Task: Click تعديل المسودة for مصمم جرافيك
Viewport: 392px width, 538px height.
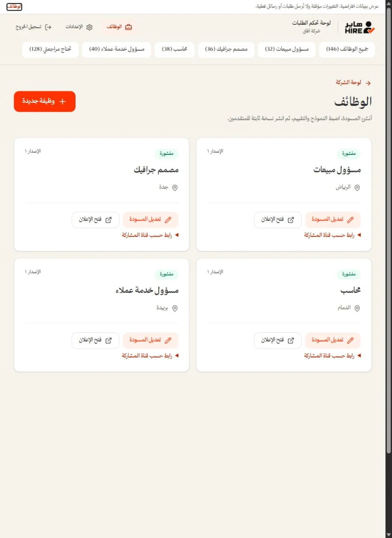Action: (x=151, y=220)
